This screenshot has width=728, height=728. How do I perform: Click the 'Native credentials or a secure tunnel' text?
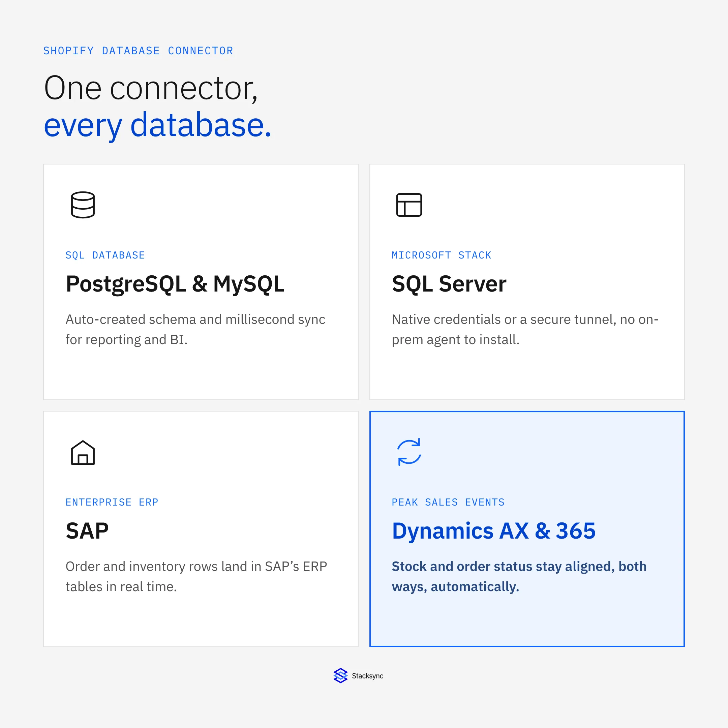tap(525, 329)
